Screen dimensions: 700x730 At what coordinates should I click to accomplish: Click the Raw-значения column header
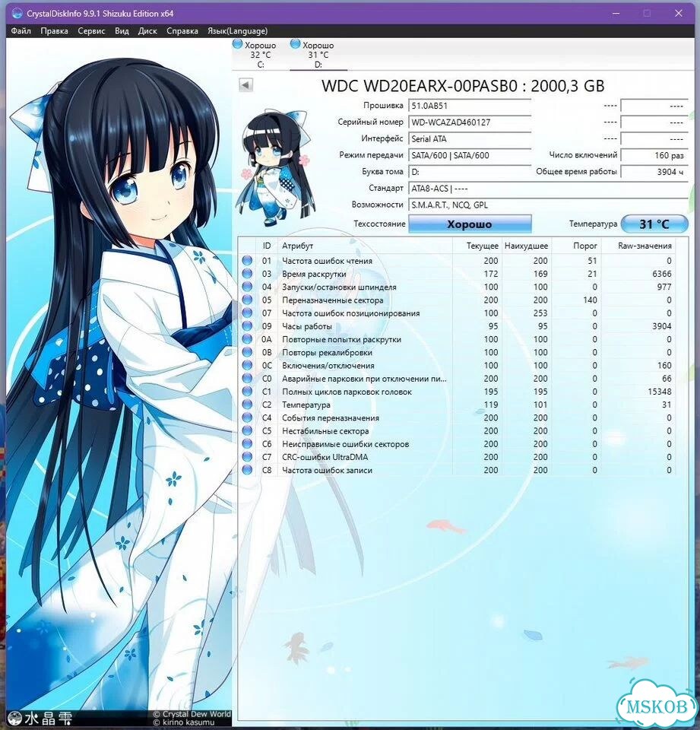pos(638,246)
